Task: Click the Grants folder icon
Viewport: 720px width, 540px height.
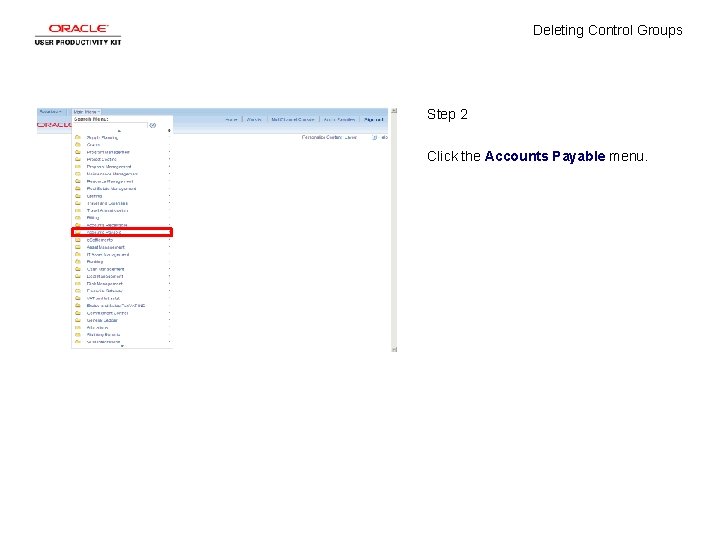Action: point(78,145)
